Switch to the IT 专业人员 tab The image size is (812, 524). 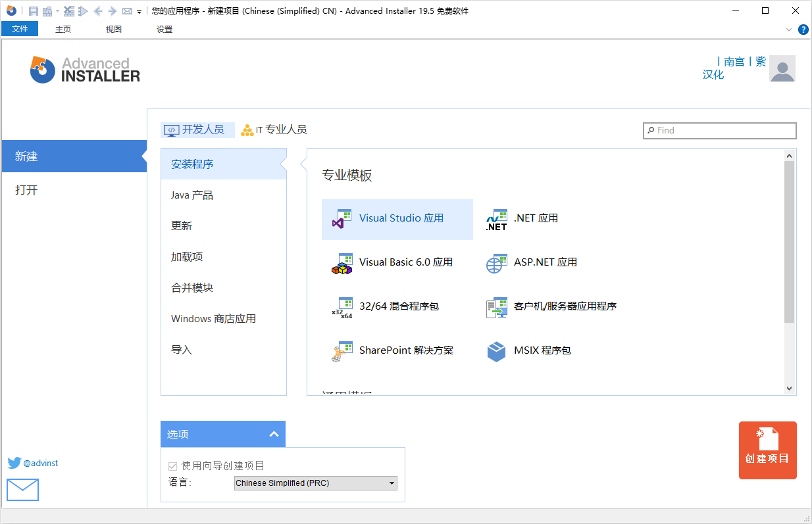coord(274,130)
